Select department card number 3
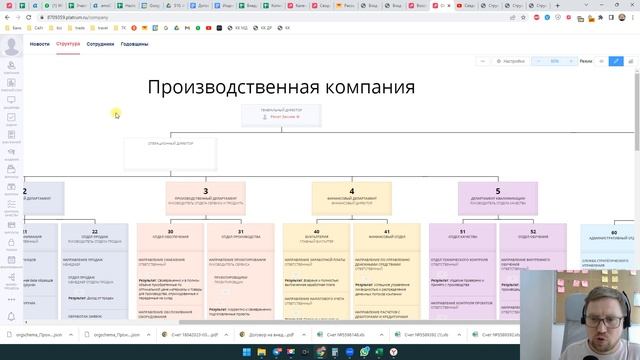 [x=206, y=198]
